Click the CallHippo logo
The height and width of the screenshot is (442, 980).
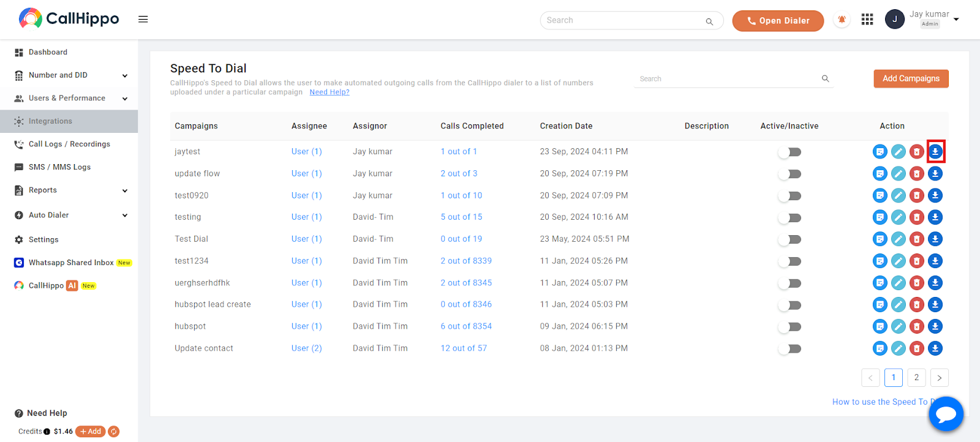(69, 18)
